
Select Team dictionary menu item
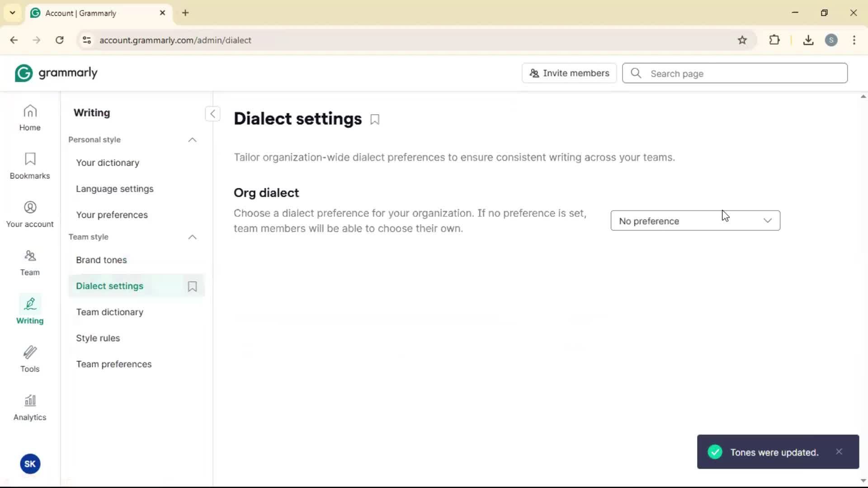[x=109, y=312]
